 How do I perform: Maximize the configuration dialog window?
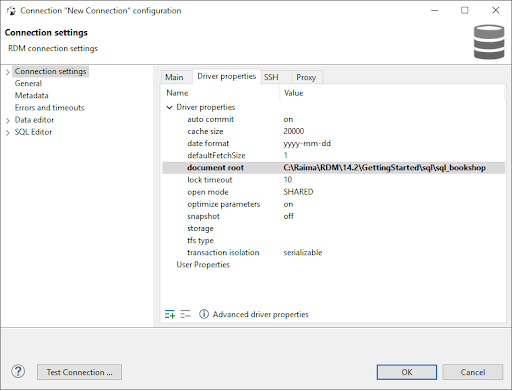pos(465,10)
